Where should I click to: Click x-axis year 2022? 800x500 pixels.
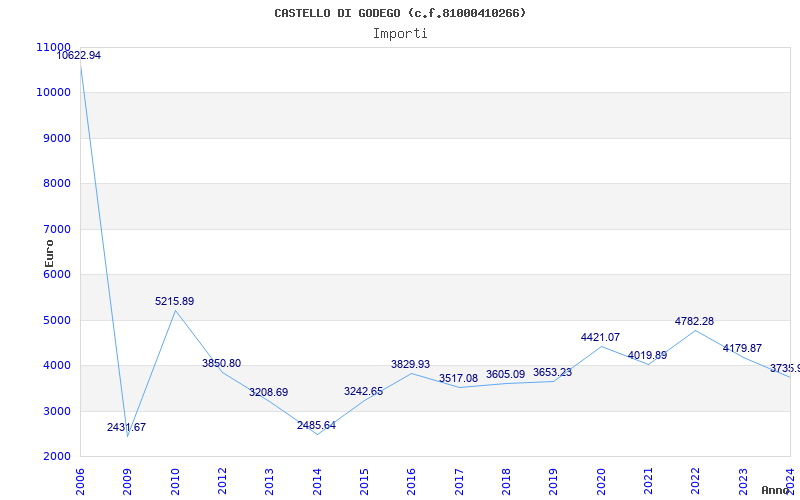tap(695, 481)
